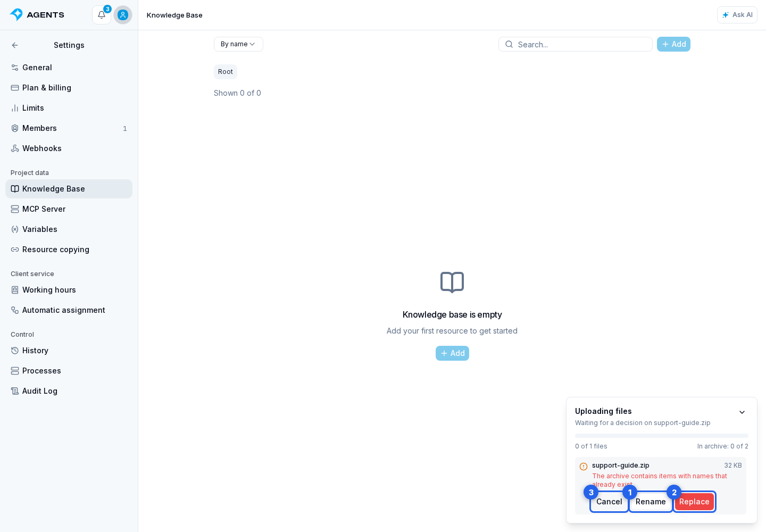Collapse the Uploading files panel
The image size is (766, 532).
[x=742, y=412]
